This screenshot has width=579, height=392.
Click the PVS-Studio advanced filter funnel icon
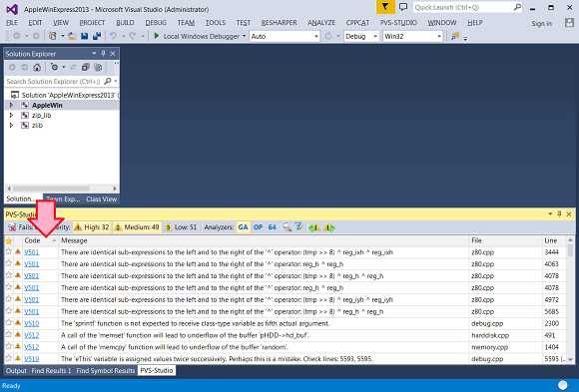[298, 227]
